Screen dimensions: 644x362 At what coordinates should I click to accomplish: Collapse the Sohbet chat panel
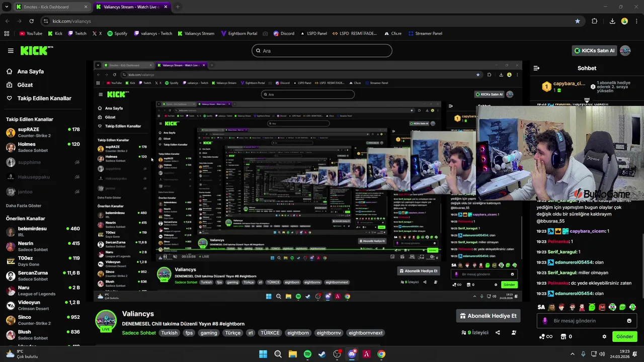pos(536,68)
